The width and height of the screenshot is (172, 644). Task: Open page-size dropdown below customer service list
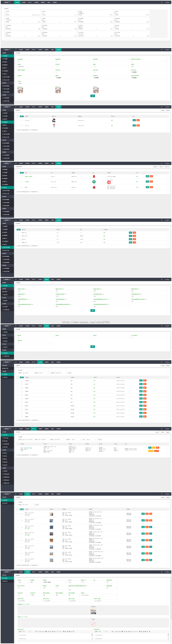(26, 130)
